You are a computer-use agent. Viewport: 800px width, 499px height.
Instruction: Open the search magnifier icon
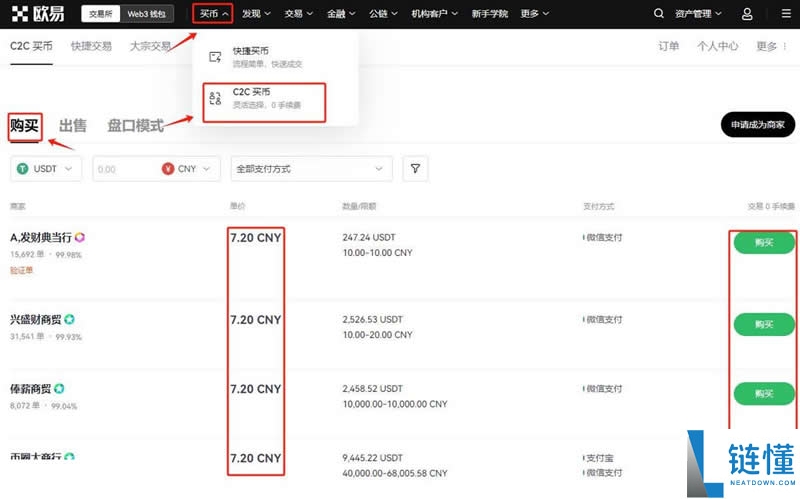pos(659,14)
